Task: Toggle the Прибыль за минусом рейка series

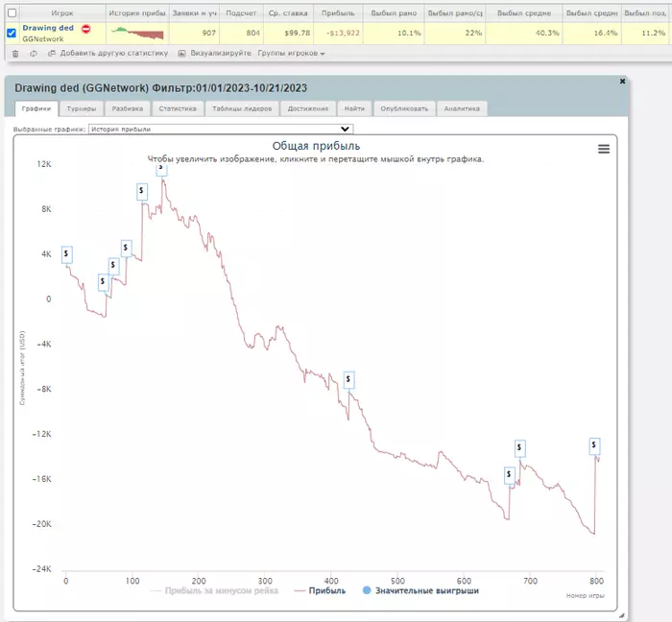Action: 214,590
